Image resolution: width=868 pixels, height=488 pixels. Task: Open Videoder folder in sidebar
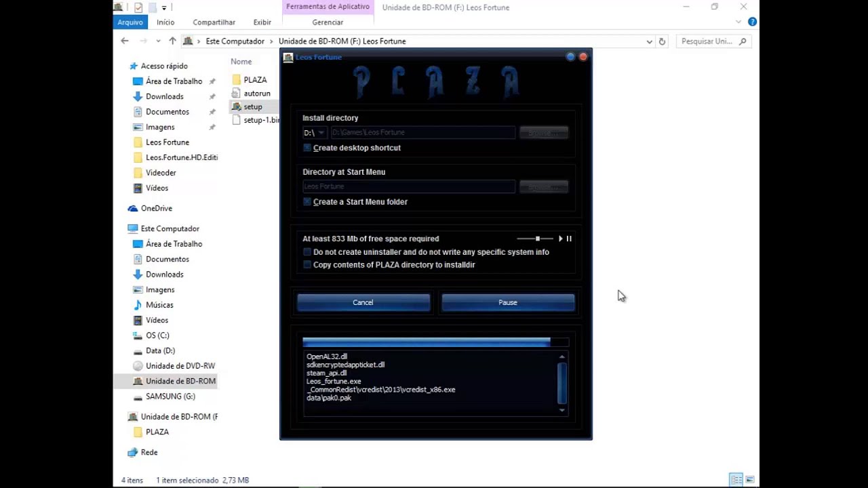pyautogui.click(x=161, y=173)
